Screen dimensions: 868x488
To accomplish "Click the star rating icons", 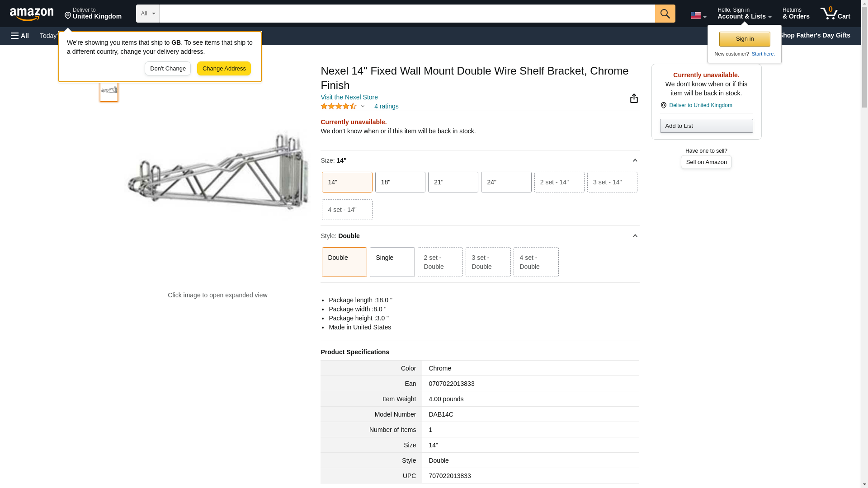I will coord(339,106).
